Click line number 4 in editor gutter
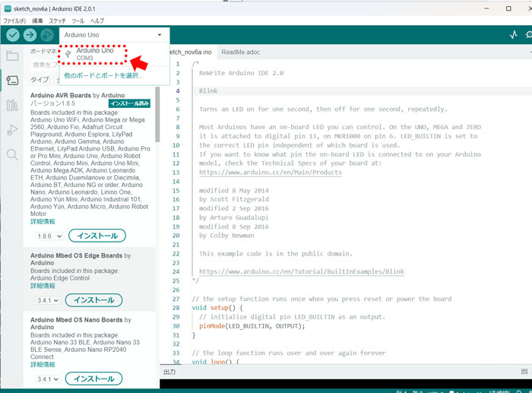532x393 pixels. point(177,91)
